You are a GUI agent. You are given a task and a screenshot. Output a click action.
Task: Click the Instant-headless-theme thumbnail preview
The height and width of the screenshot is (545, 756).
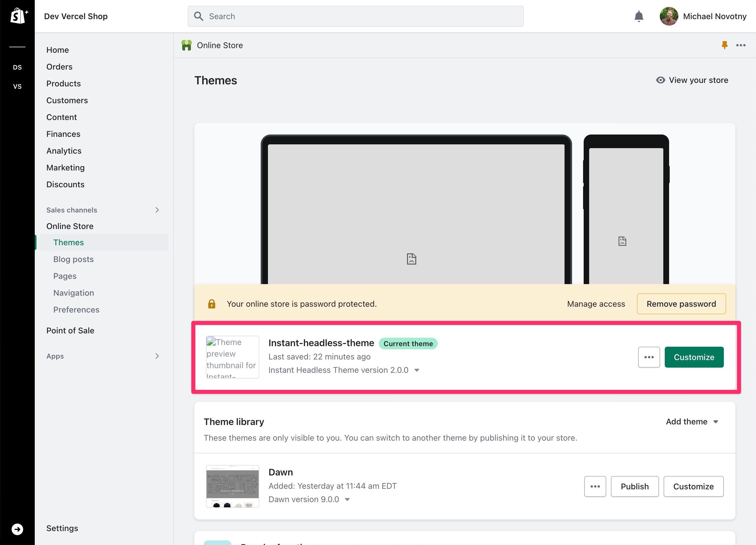tap(232, 357)
